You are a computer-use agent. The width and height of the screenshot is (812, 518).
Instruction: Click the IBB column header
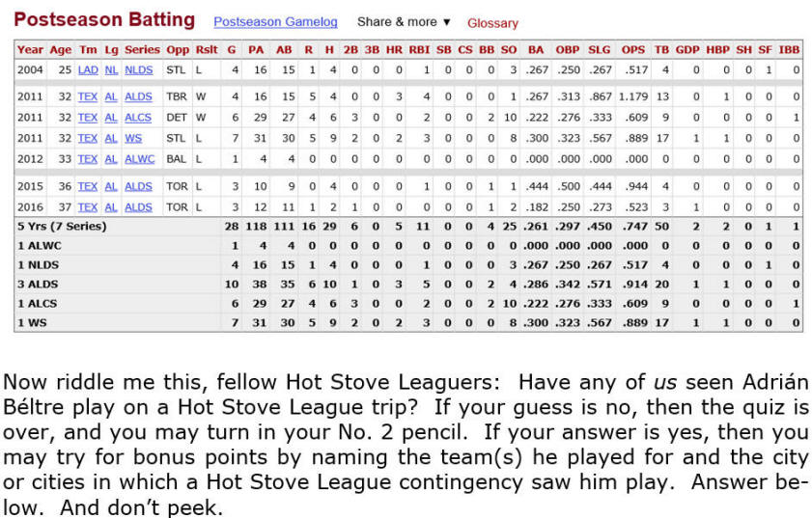[789, 49]
